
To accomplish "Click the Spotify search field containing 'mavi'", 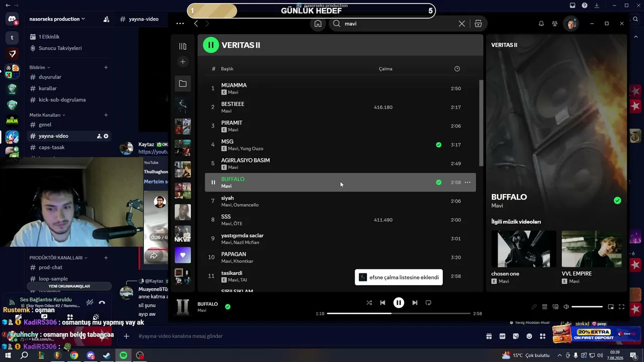I will click(399, 24).
